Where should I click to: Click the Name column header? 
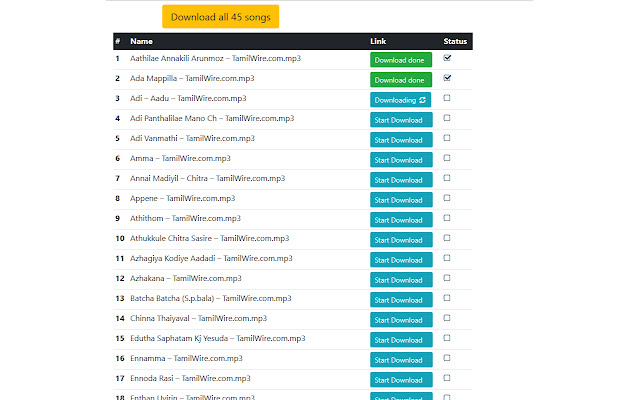[x=141, y=41]
